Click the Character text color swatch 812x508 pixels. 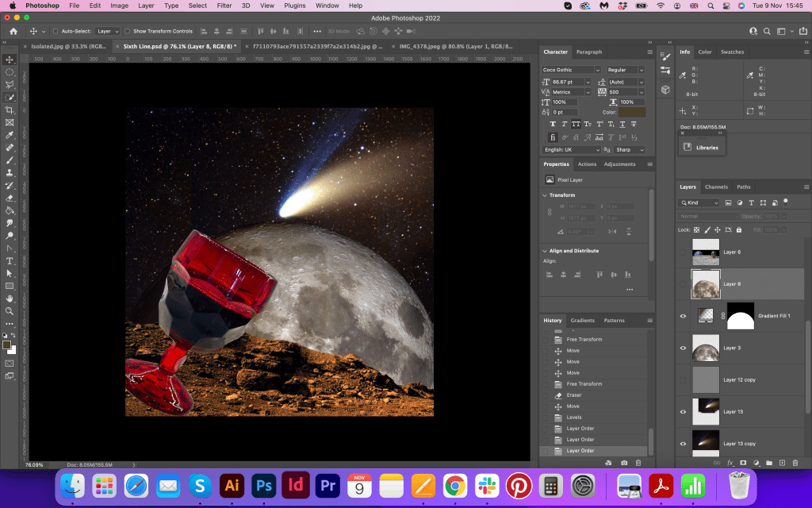(x=631, y=112)
